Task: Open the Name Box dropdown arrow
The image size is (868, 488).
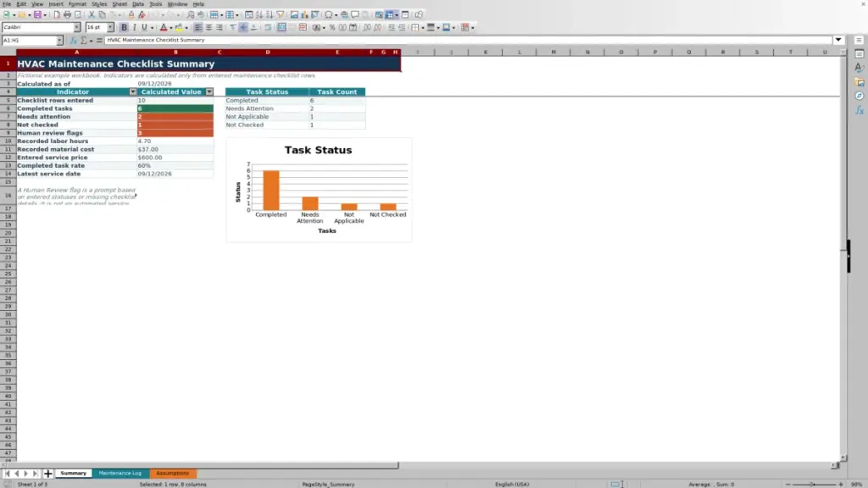Action: coord(59,41)
